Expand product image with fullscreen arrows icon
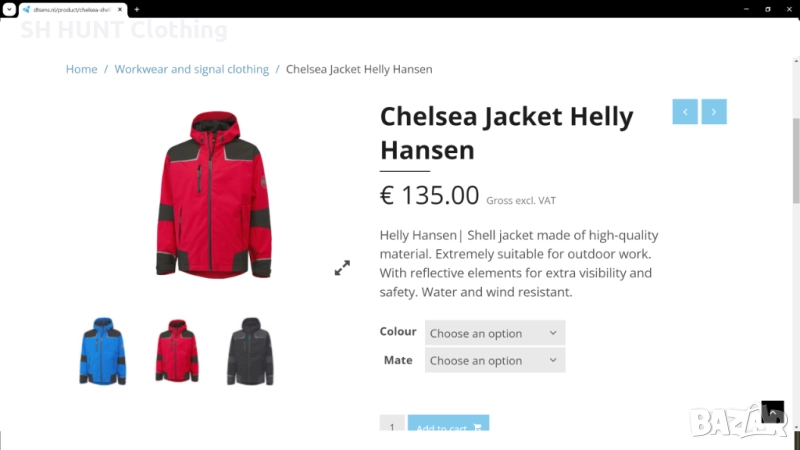The height and width of the screenshot is (450, 800). coord(342,268)
